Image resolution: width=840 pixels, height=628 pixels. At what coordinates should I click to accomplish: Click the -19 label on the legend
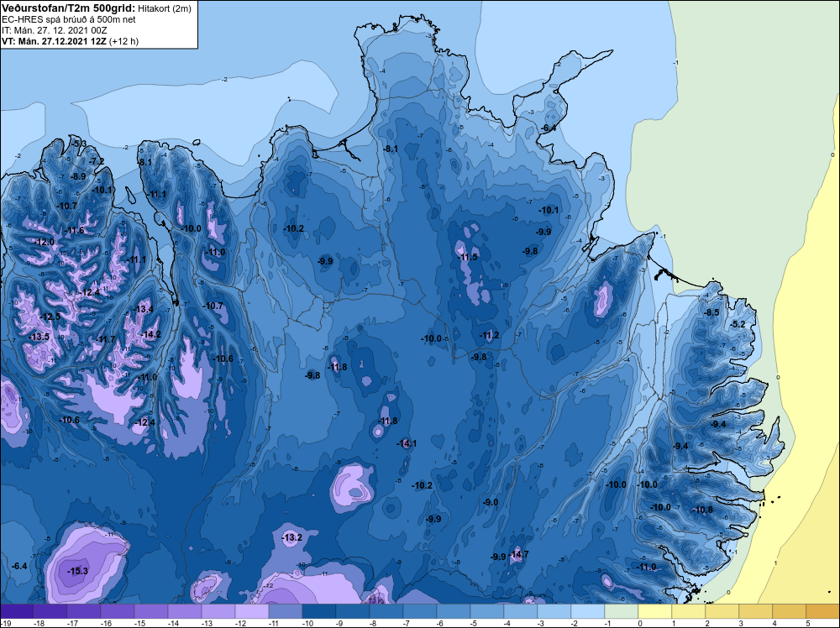click(5, 623)
